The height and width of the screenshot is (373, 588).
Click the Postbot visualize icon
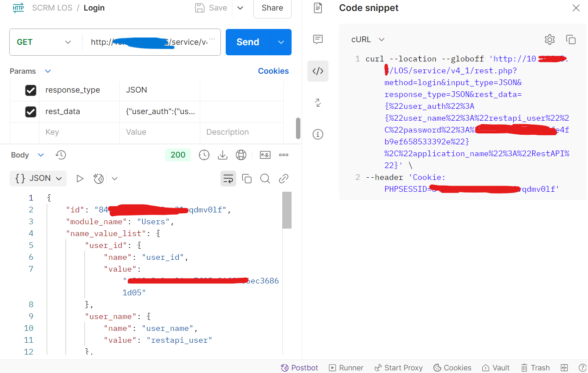[x=98, y=179]
